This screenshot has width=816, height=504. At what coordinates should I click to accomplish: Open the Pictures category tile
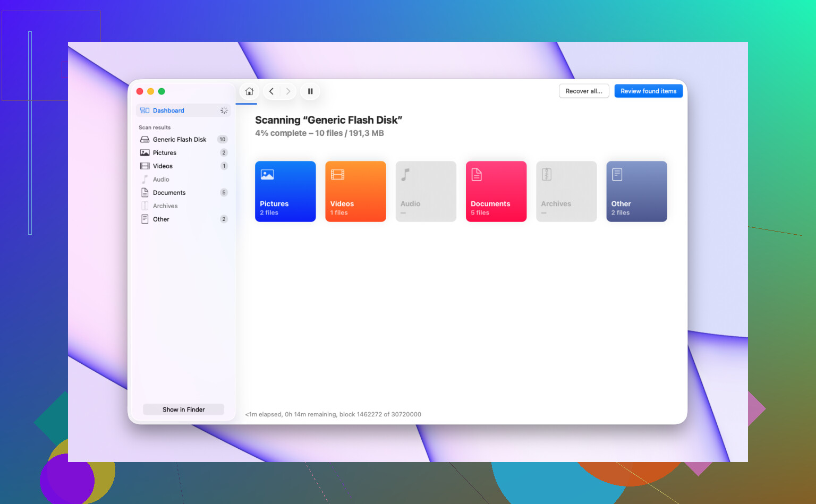(x=285, y=191)
